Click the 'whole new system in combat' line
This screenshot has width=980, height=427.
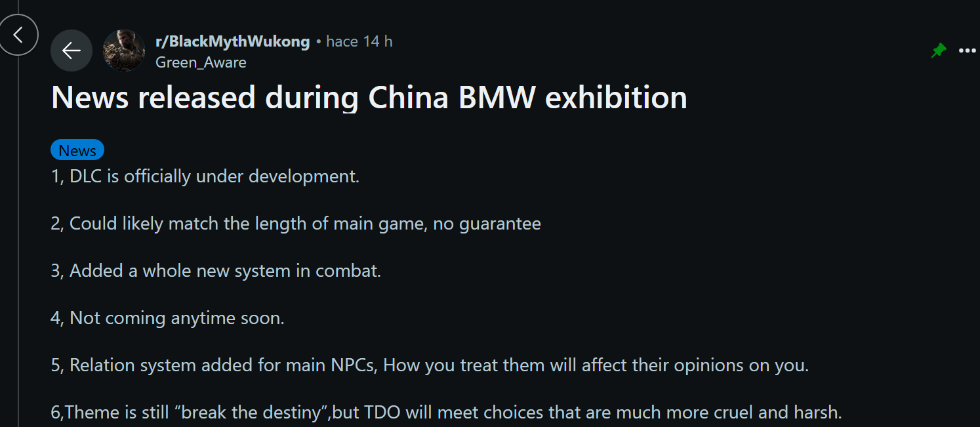pyautogui.click(x=216, y=270)
